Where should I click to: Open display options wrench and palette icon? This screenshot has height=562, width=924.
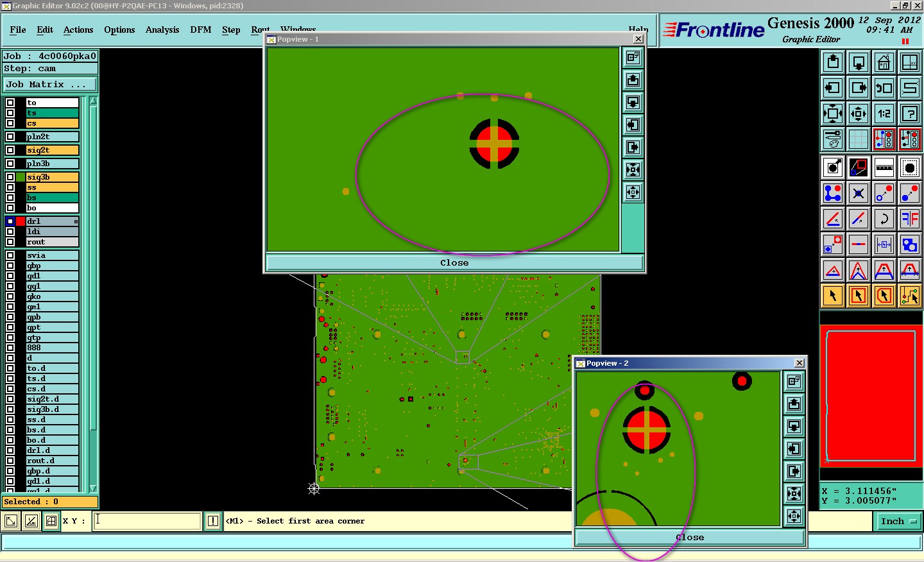click(833, 139)
